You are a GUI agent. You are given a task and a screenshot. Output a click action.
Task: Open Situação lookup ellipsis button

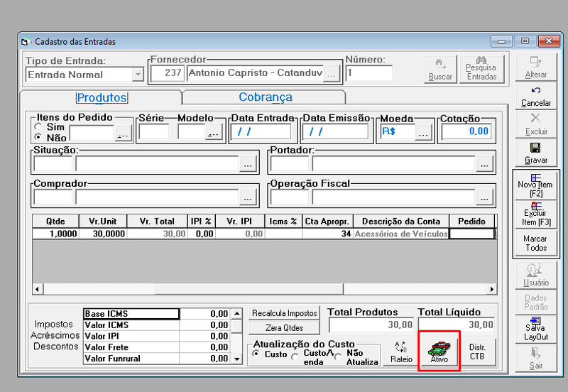coord(248,164)
